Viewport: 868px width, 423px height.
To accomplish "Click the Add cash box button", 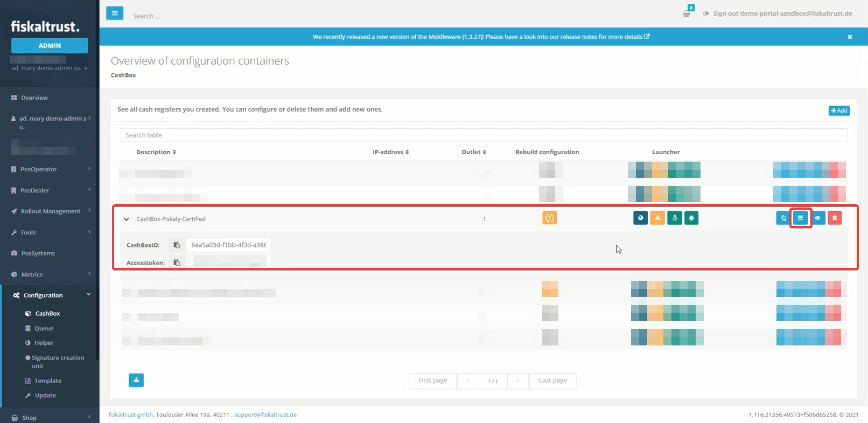I will coord(839,110).
